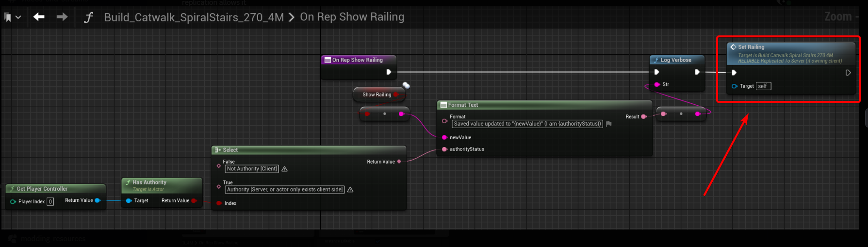Click Get Player Controller's Return Value pin
This screenshot has height=247, width=868.
pos(98,200)
